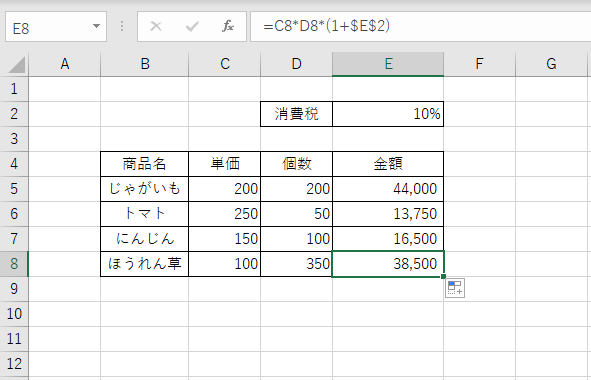Click the Insert Function fx icon

[x=228, y=26]
